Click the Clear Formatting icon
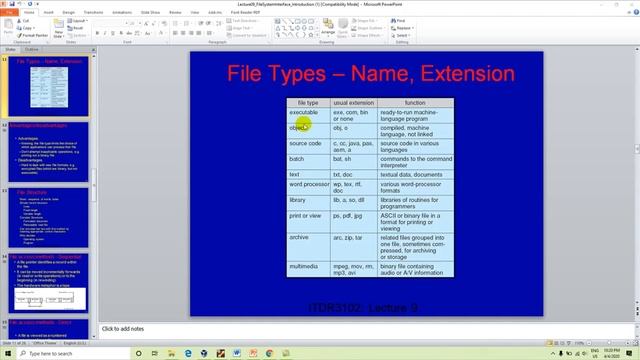This screenshot has height=360, width=640. click(164, 24)
